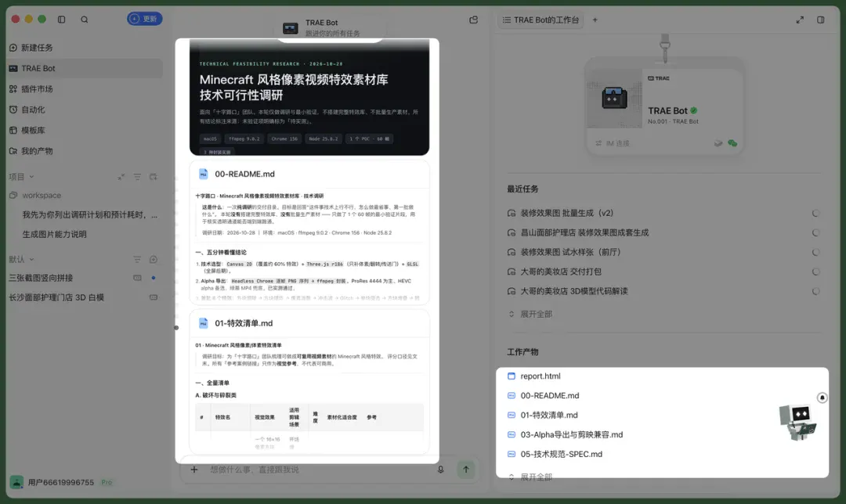Open task 三张截图竖向拼接
Image resolution: width=846 pixels, height=504 pixels.
coord(41,278)
